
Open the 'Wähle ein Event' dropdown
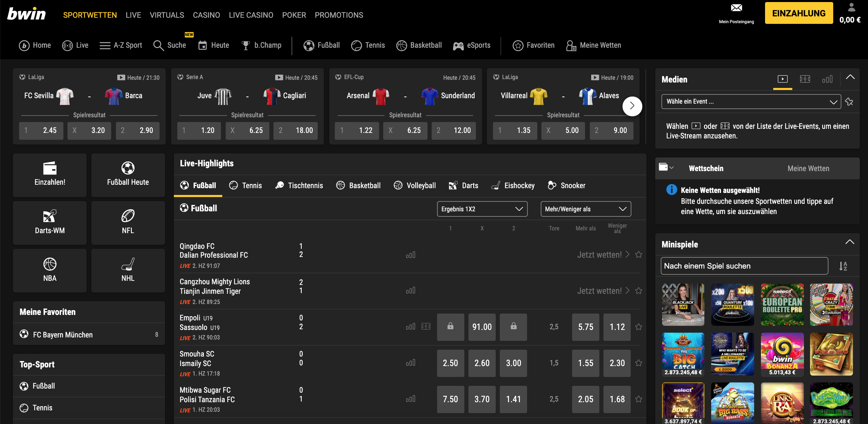(x=751, y=101)
